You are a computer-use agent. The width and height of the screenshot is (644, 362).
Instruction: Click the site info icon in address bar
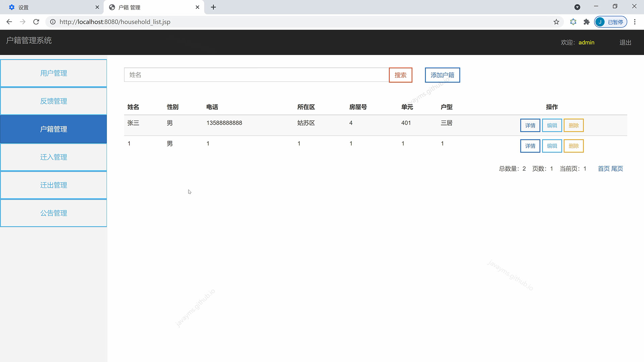click(53, 22)
